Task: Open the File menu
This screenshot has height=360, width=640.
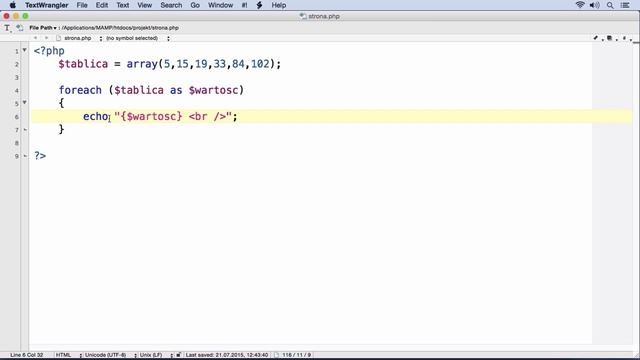Action: 82,5
